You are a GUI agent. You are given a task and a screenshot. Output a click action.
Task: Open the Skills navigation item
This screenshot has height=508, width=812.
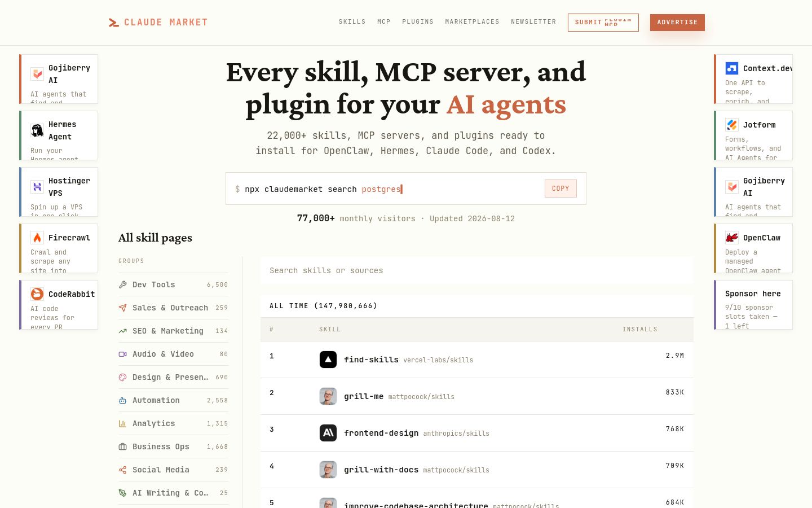pyautogui.click(x=352, y=22)
